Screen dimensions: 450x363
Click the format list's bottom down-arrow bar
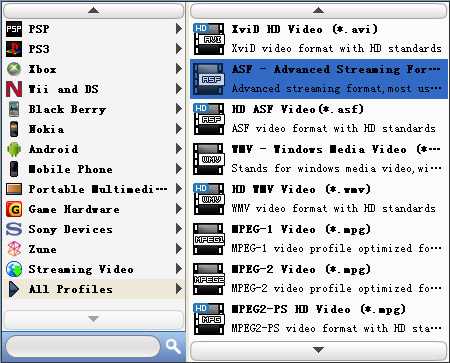(319, 350)
